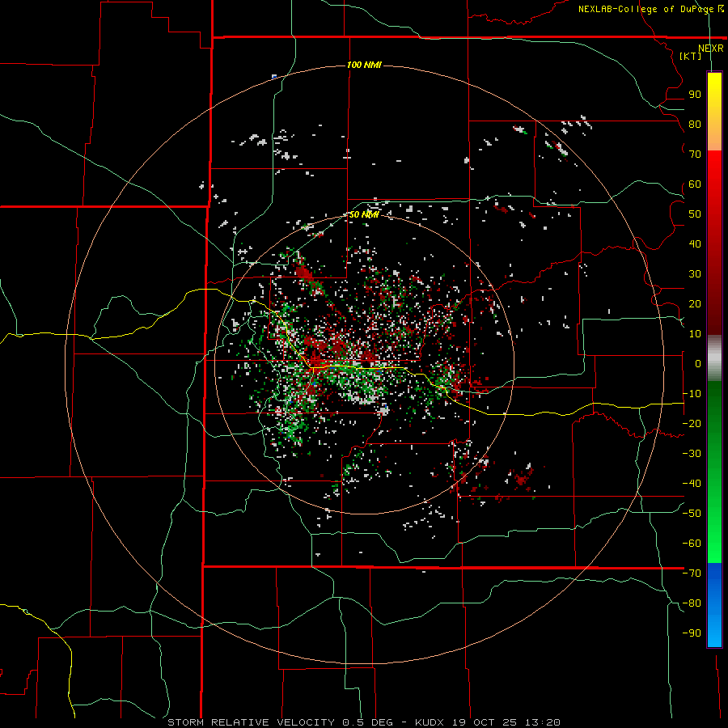Click the -90 value on velocity scale
The width and height of the screenshot is (728, 728).
(x=692, y=633)
